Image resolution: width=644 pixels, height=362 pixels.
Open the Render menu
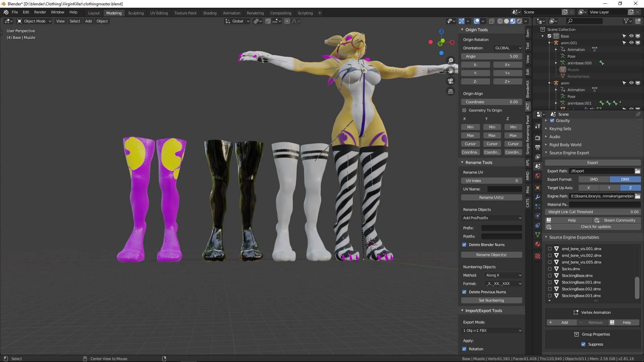40,12
